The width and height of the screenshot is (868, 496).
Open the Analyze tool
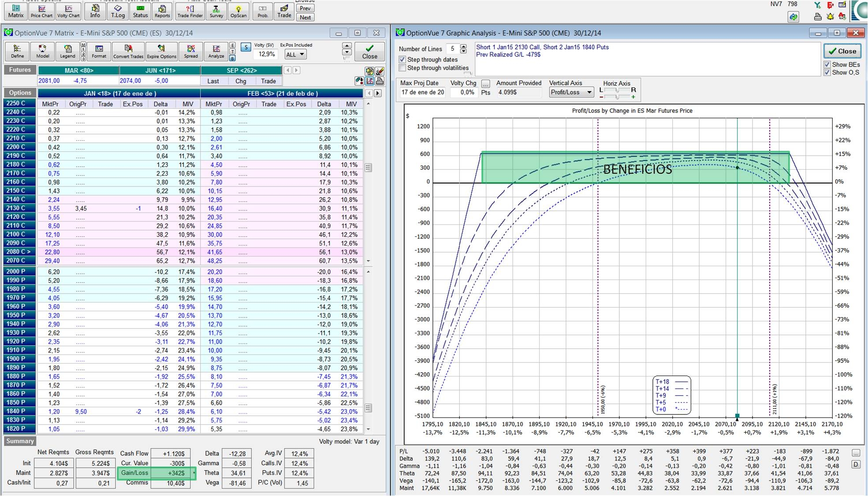coord(216,51)
